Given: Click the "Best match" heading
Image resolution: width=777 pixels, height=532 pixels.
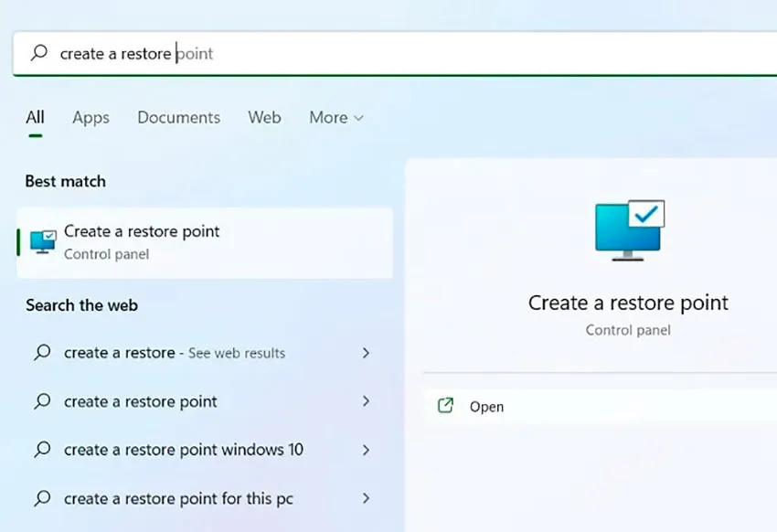Looking at the screenshot, I should point(66,181).
